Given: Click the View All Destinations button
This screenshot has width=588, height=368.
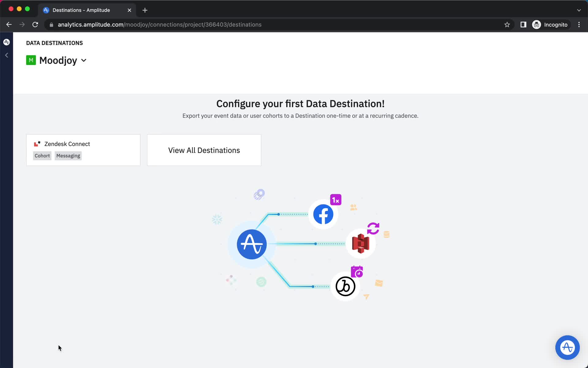Looking at the screenshot, I should pos(204,150).
